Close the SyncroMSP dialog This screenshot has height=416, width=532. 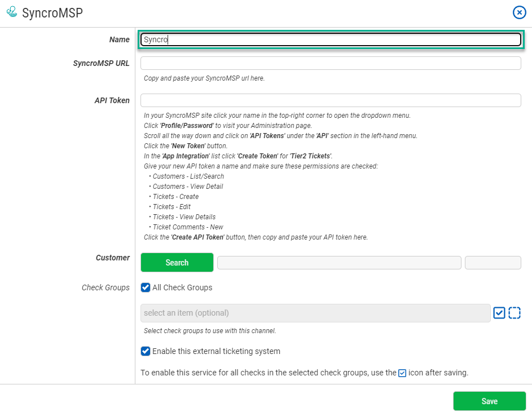pos(519,12)
